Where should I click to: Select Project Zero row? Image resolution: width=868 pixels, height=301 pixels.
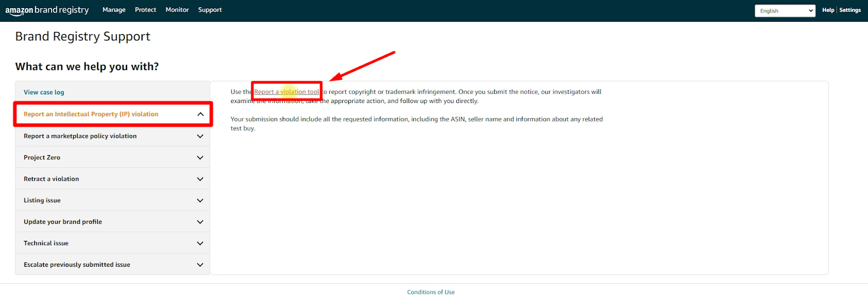tap(113, 157)
